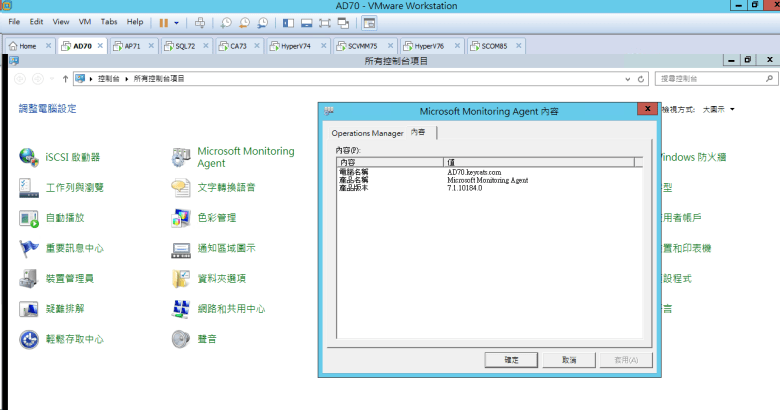Open the 輕鬆存取中心 icon

point(28,339)
